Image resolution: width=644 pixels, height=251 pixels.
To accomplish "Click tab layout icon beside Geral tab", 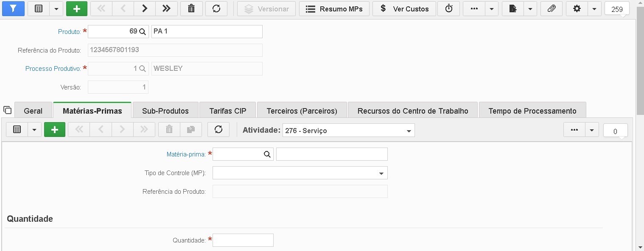I will click(x=7, y=110).
